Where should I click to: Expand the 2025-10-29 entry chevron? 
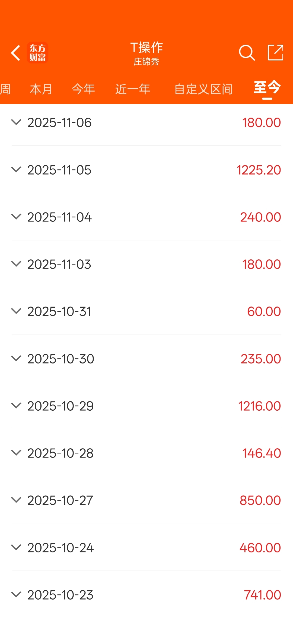[x=16, y=406]
